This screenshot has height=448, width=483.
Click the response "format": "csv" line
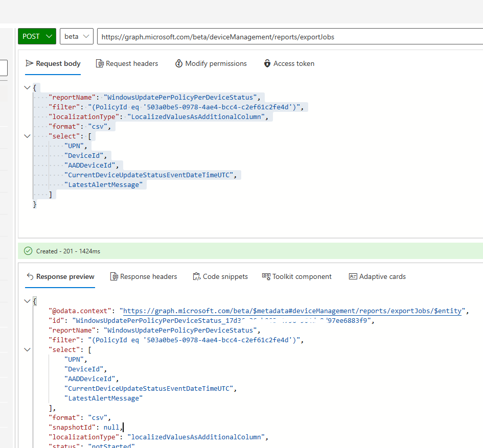[x=80, y=418]
